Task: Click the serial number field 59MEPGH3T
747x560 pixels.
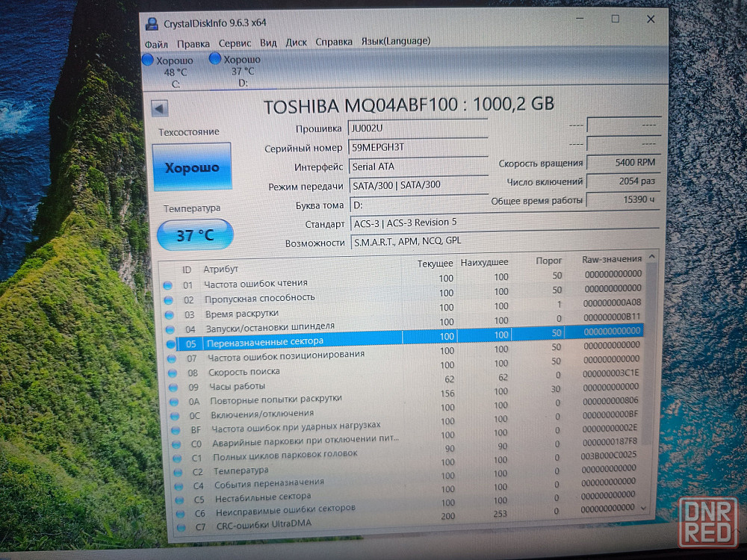Action: point(418,147)
